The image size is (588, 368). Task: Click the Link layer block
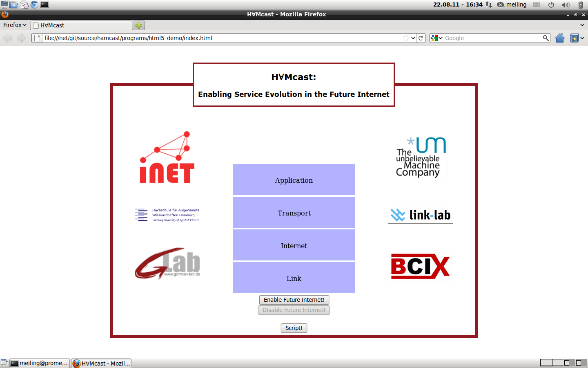294,278
